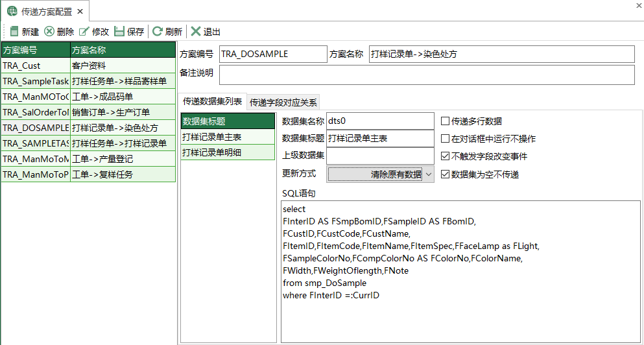Select row 打样任务单->打样记录单
The image size is (644, 345).
coord(88,143)
